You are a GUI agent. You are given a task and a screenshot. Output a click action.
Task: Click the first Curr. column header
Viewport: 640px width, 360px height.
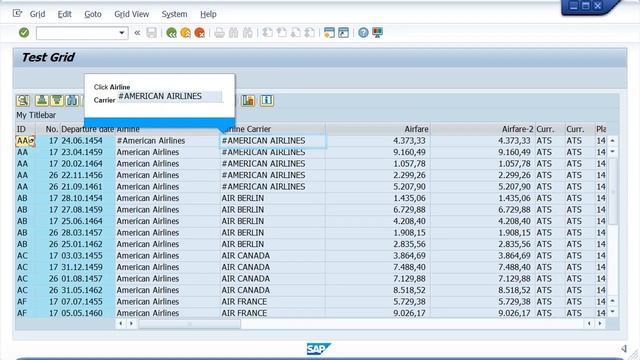(550, 129)
